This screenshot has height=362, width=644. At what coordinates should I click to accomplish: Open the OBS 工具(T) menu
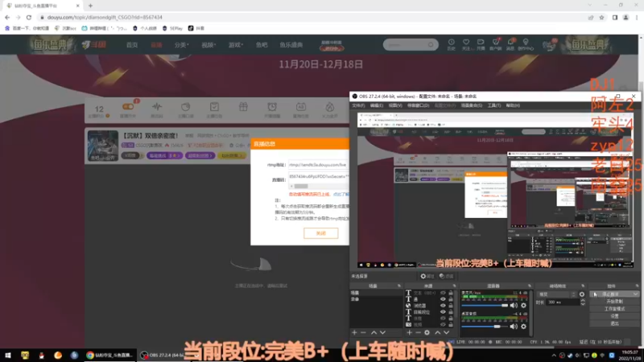493,105
